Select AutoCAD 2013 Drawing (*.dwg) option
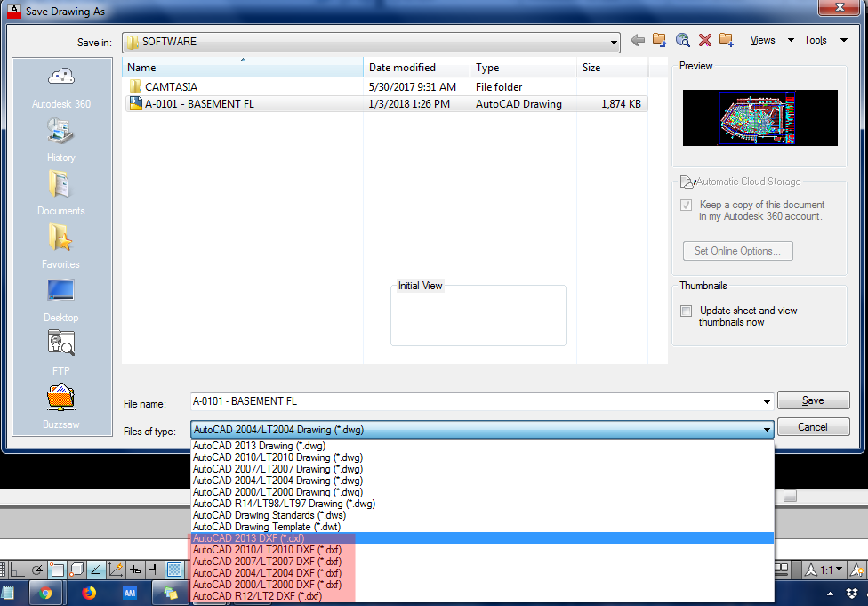 [482, 446]
